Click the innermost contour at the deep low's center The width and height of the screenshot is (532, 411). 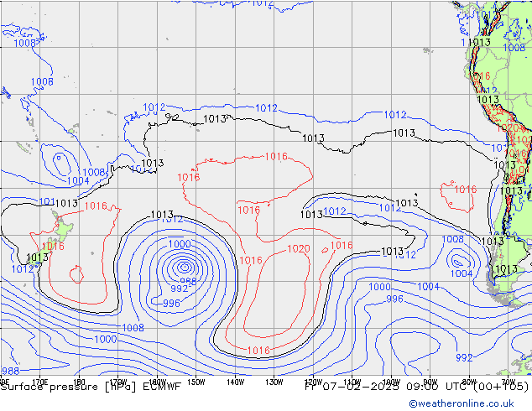(185, 268)
